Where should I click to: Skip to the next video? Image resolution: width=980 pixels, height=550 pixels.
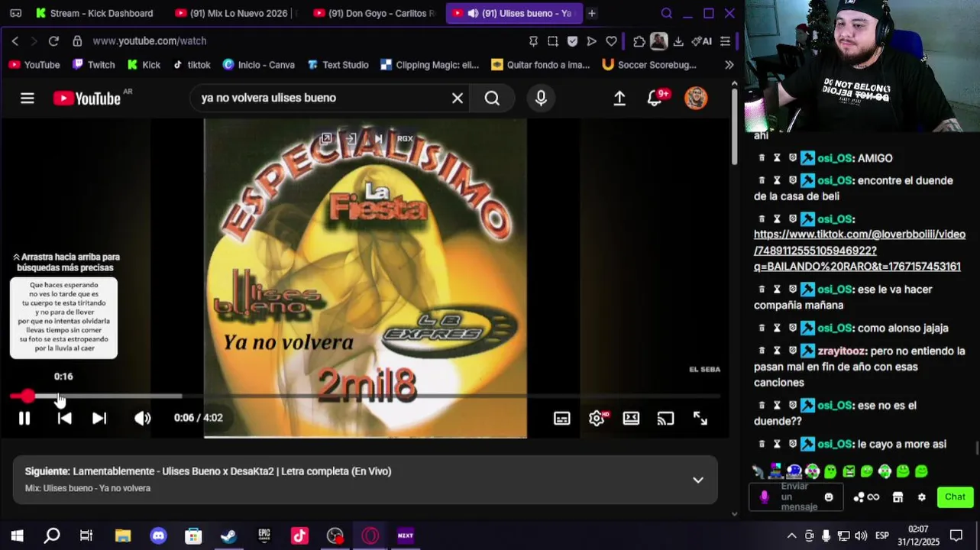[99, 418]
